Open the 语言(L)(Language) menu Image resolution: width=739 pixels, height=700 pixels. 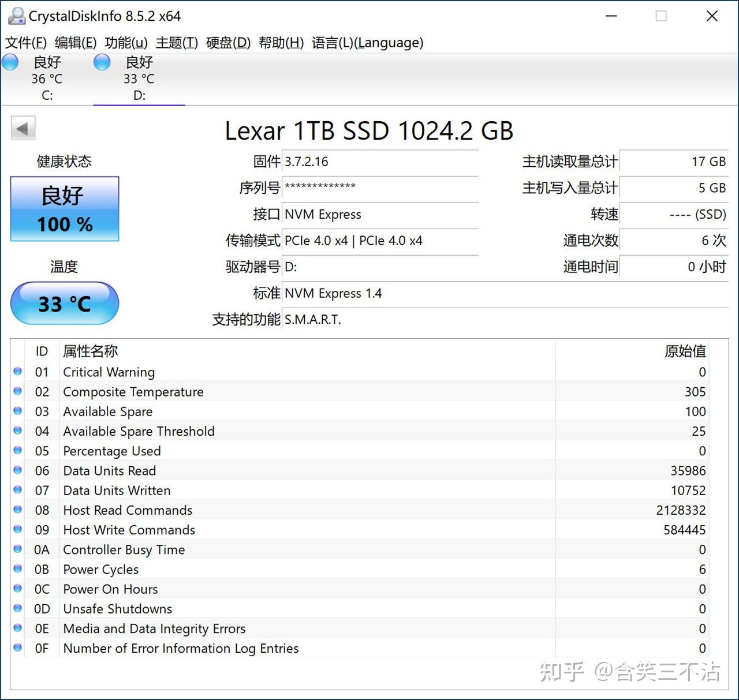pos(367,42)
